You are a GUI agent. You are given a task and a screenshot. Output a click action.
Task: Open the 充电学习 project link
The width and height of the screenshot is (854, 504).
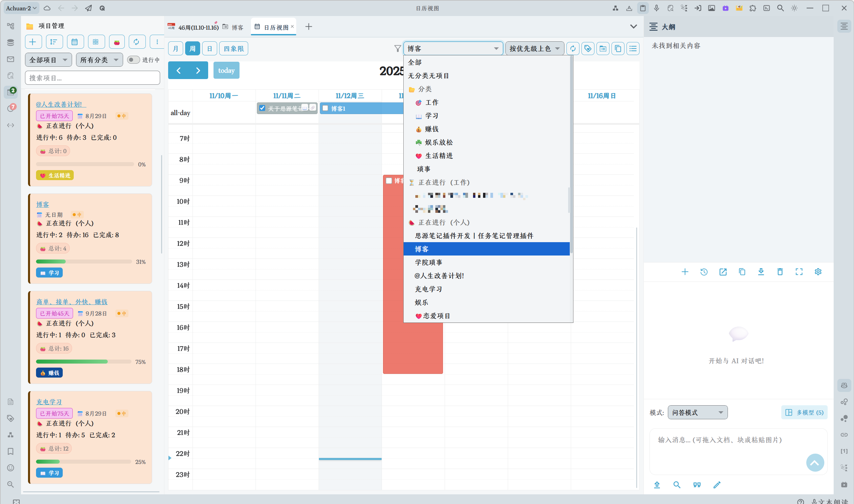[49, 402]
